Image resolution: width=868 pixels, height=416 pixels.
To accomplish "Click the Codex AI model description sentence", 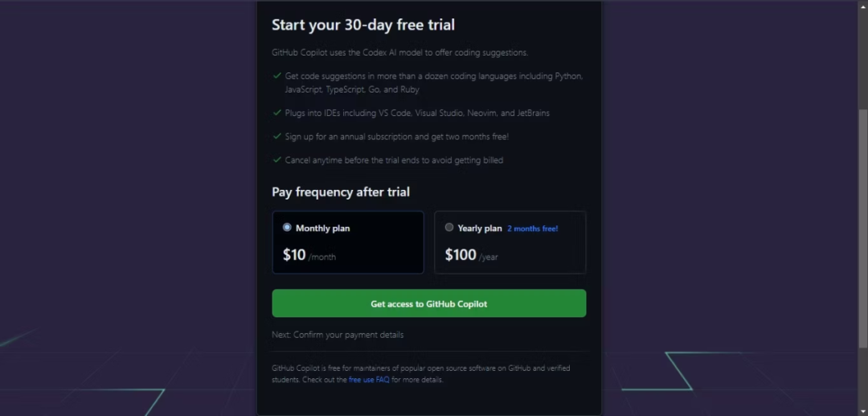I will (x=399, y=52).
